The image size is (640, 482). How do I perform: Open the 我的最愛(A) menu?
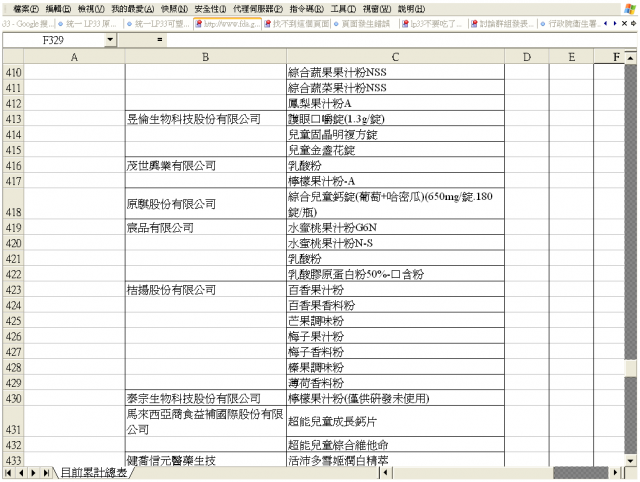[x=133, y=9]
